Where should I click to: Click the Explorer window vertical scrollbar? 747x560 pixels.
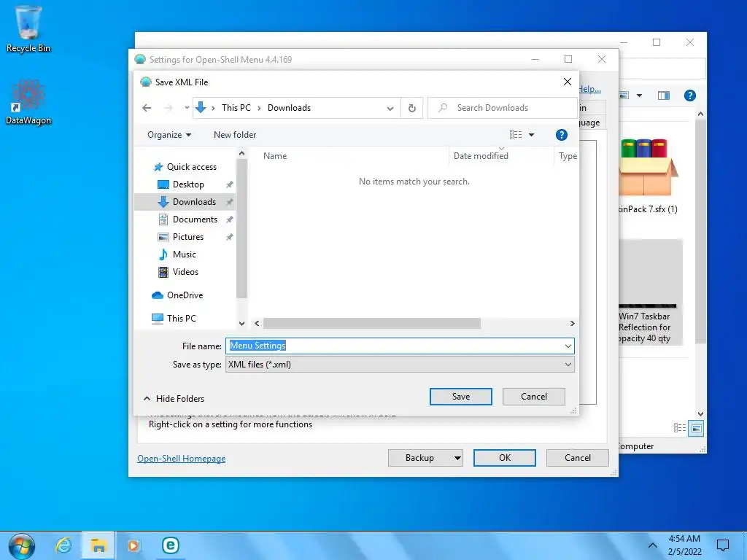coord(700,231)
